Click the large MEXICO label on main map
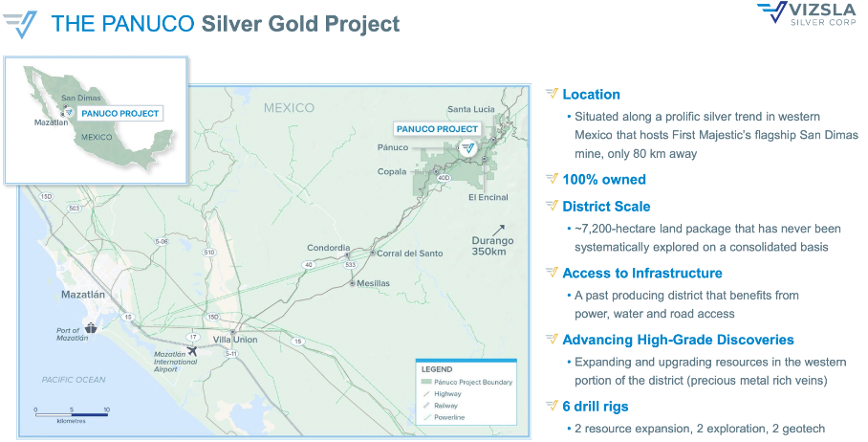The image size is (868, 442). [x=289, y=108]
